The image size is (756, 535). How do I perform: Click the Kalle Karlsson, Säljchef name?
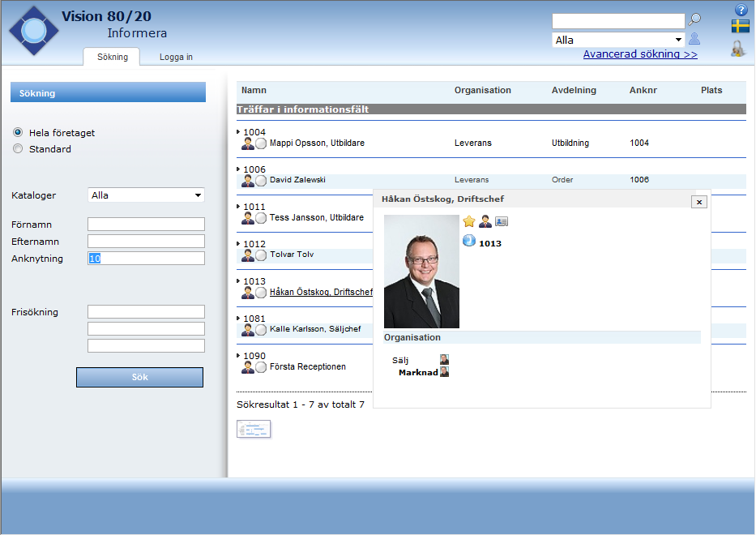click(315, 329)
